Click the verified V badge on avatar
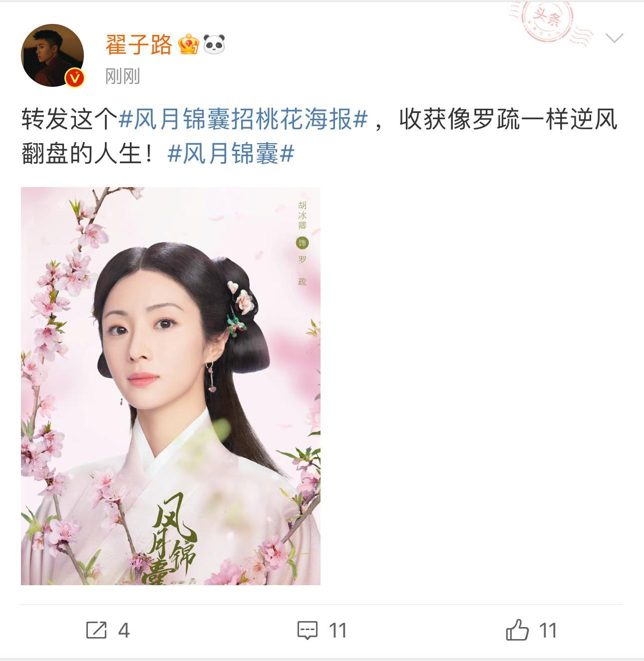Viewport: 644px width, 661px height. coord(75,78)
